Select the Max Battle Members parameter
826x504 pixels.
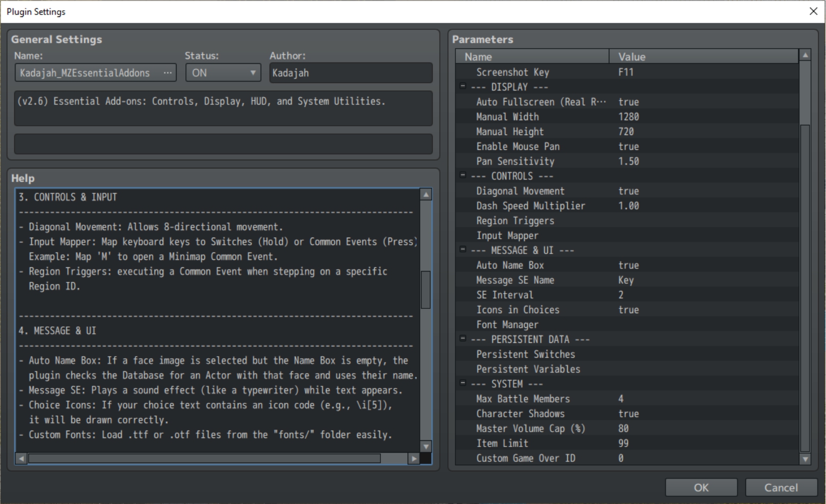pos(627,399)
